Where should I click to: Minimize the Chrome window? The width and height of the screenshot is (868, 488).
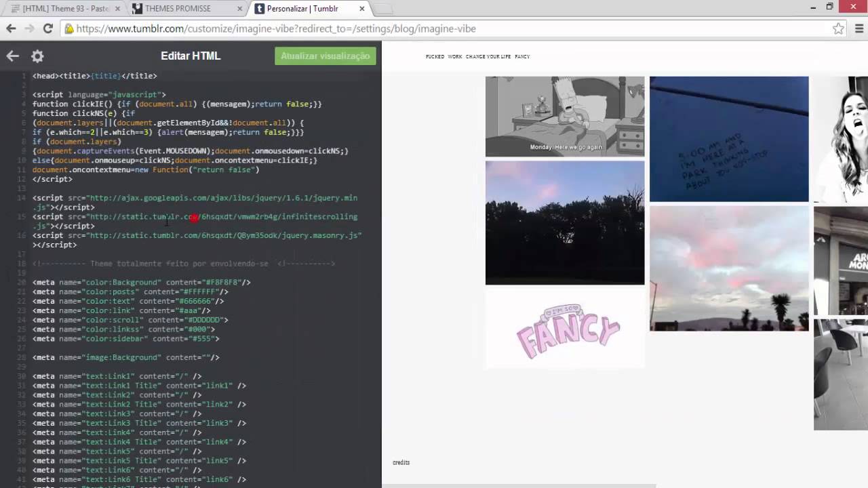coord(812,7)
